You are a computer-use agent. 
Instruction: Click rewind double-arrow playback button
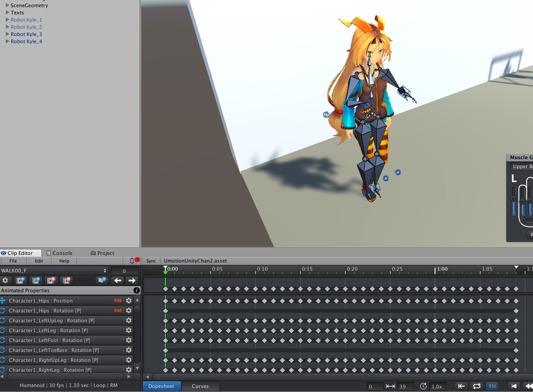click(529, 386)
